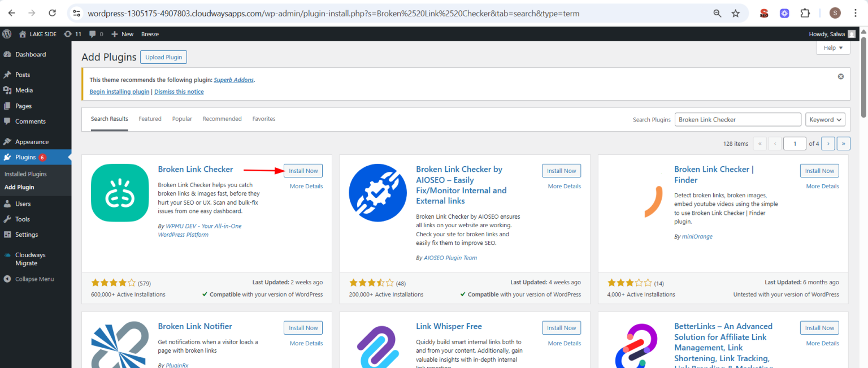This screenshot has height=368, width=868.
Task: Click the browser forward arrow
Action: [x=32, y=13]
